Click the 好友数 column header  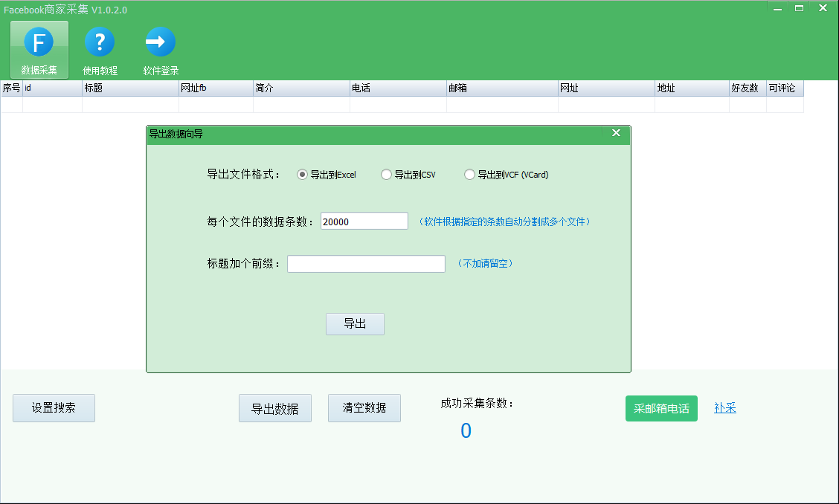pos(748,88)
